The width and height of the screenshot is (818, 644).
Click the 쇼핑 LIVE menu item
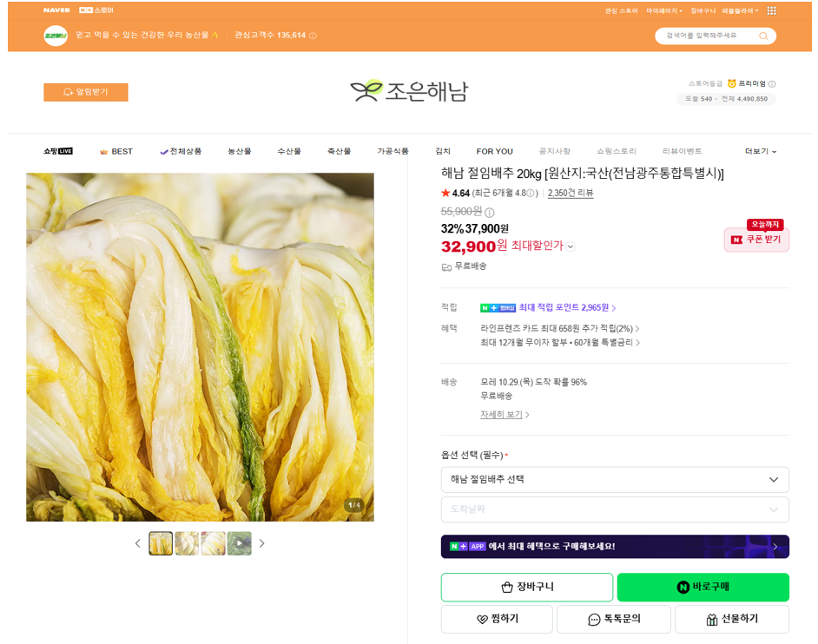(58, 151)
